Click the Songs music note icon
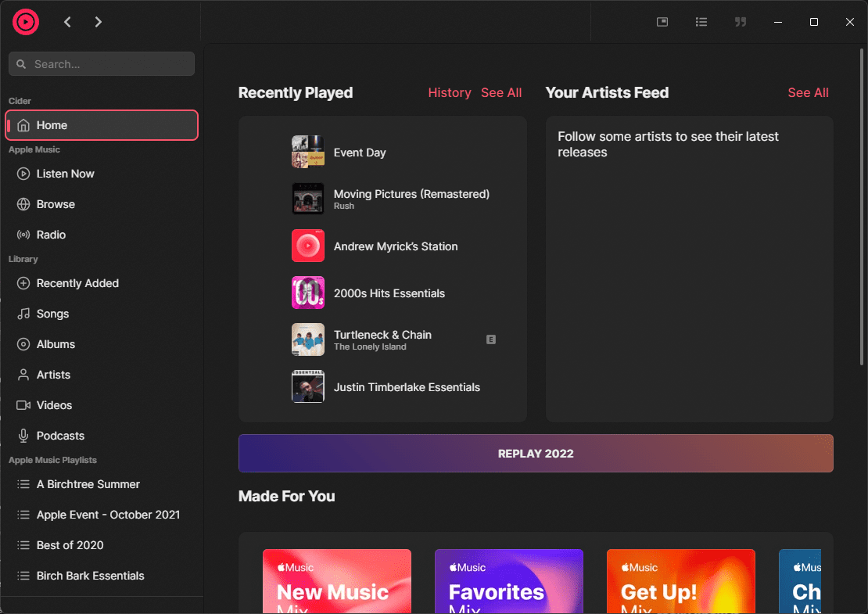This screenshot has height=614, width=868. (x=23, y=314)
